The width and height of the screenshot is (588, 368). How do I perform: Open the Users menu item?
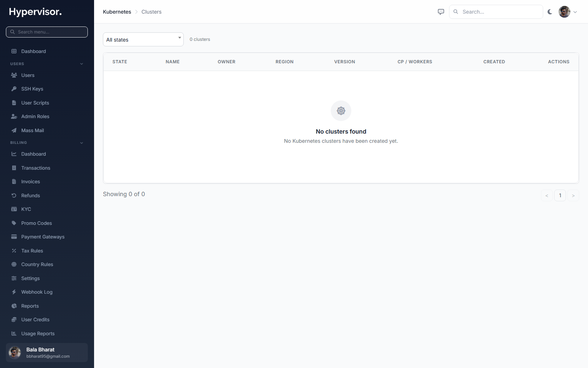point(47,75)
